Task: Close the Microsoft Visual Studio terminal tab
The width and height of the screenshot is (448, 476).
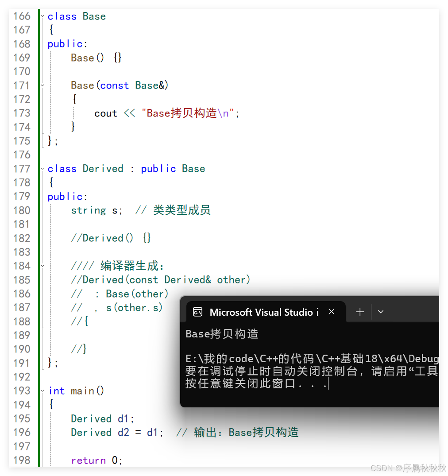Action: tap(332, 312)
